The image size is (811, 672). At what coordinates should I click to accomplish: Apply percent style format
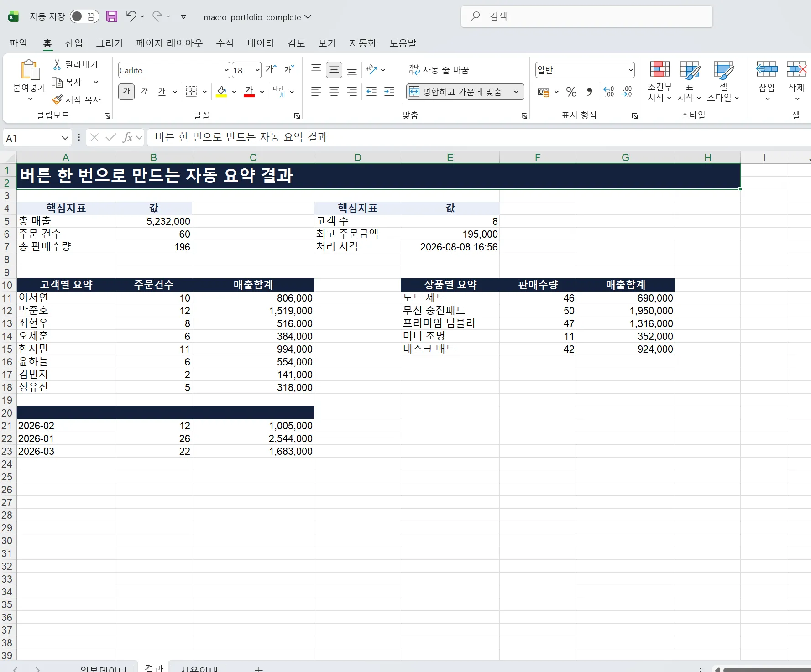tap(571, 92)
